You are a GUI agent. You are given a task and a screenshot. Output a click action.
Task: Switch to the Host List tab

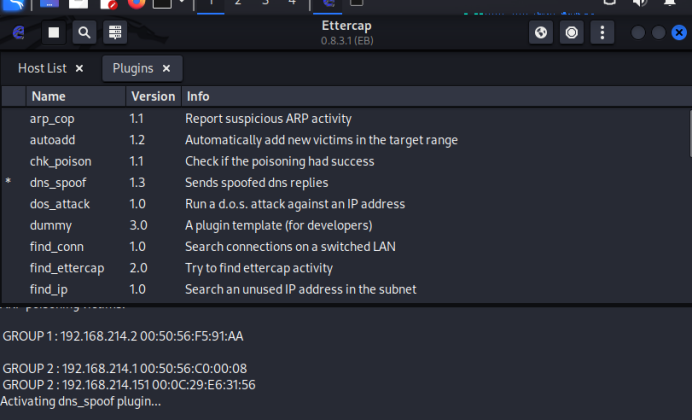pyautogui.click(x=42, y=68)
